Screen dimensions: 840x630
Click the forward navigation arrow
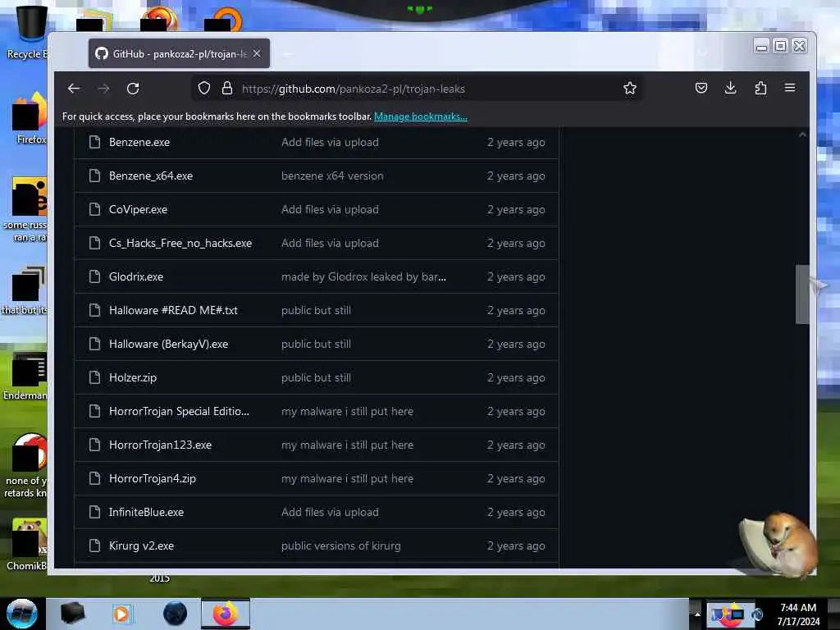[x=103, y=89]
